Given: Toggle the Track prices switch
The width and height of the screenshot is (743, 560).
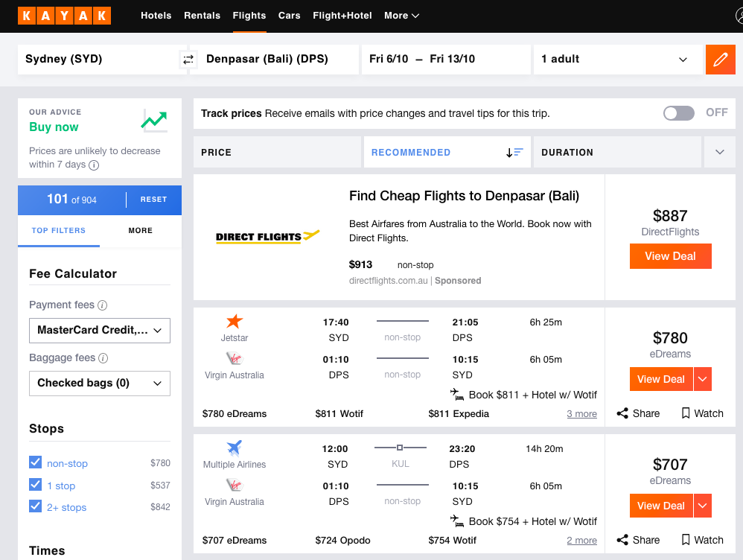Looking at the screenshot, I should pyautogui.click(x=678, y=113).
